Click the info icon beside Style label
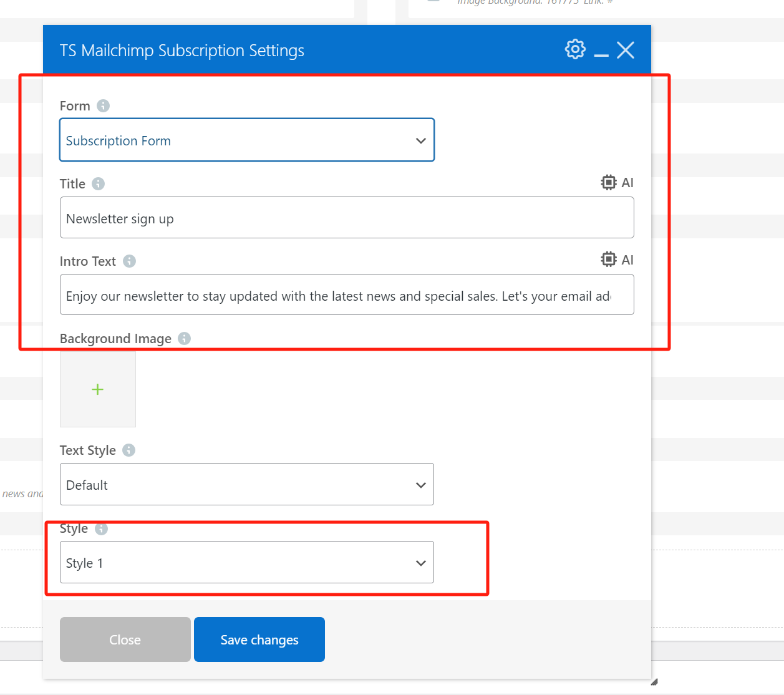 click(x=102, y=528)
